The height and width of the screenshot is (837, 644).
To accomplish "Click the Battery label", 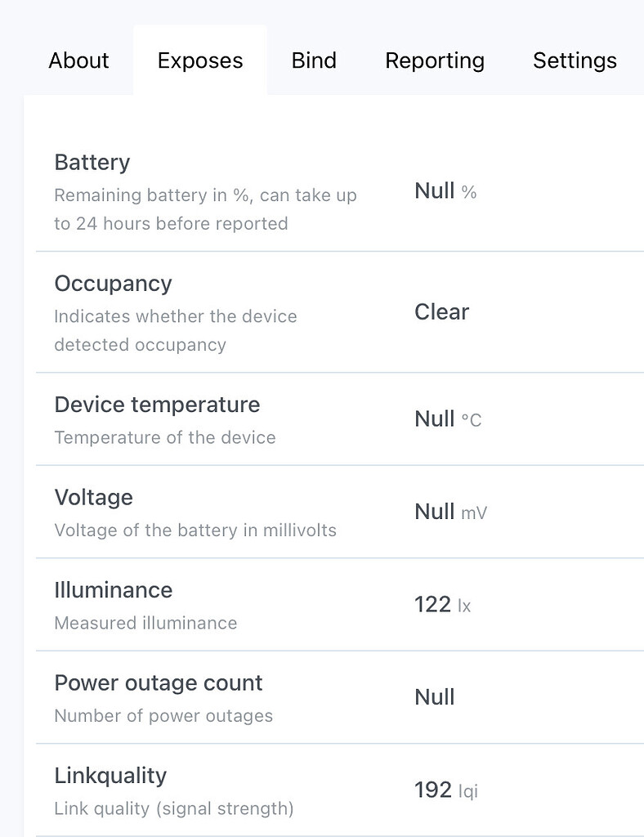I will [92, 162].
